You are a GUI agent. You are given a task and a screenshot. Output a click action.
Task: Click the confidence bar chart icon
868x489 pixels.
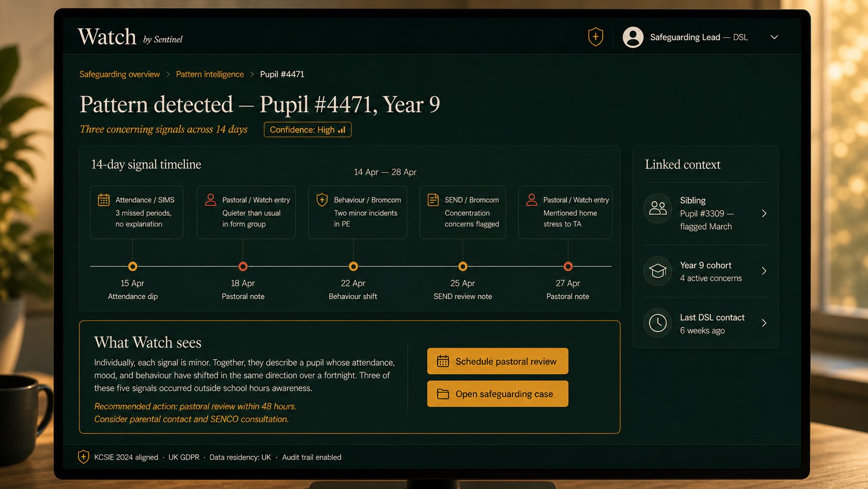pos(342,130)
